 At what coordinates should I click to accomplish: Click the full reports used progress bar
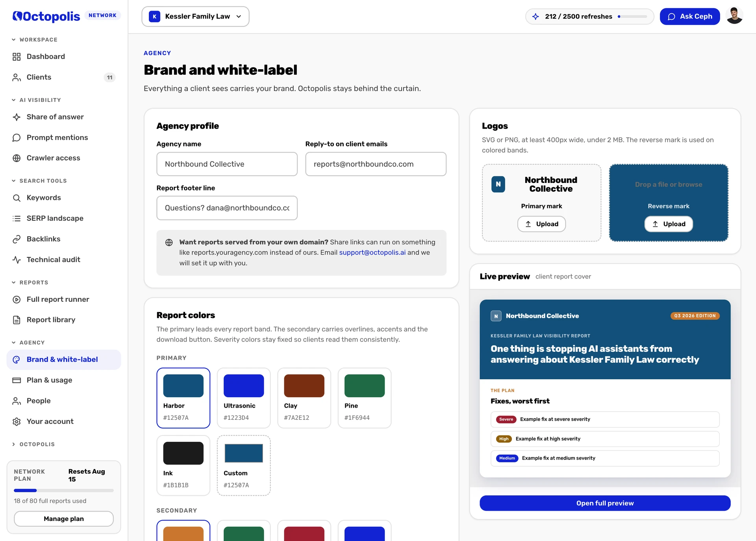pyautogui.click(x=64, y=491)
